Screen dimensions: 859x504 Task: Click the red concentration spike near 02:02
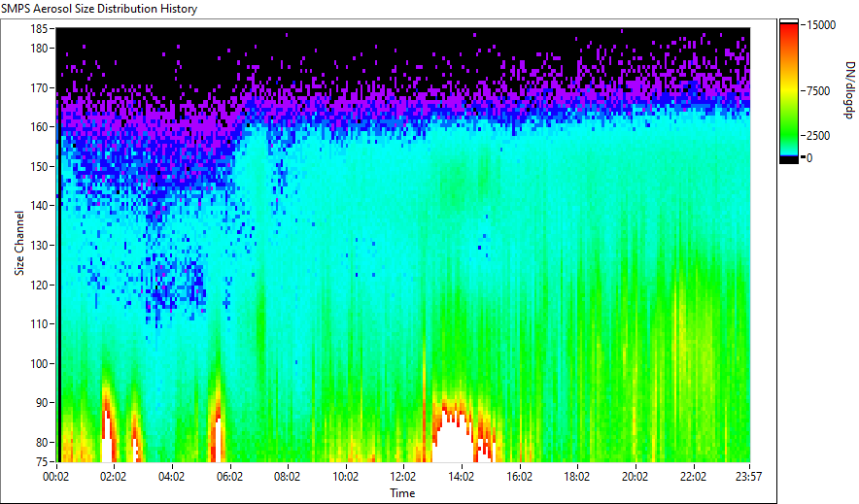coord(108,429)
